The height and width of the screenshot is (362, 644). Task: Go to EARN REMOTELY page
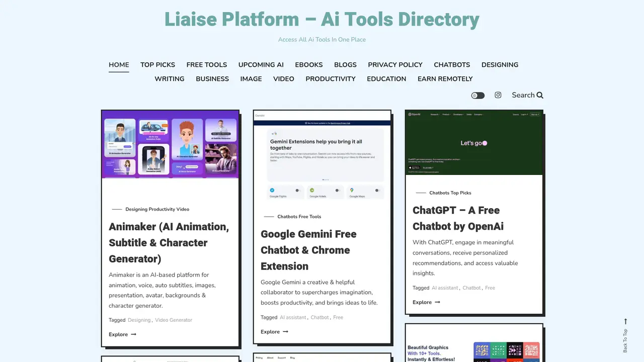tap(445, 79)
